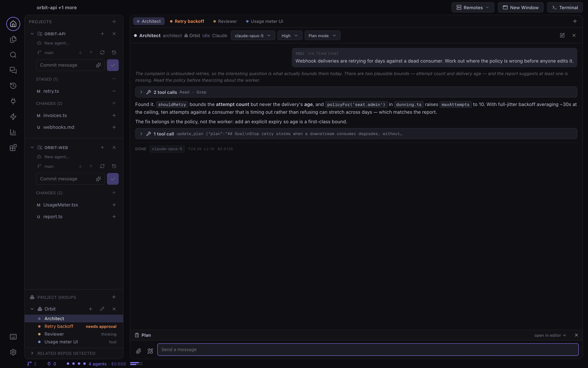Push ORBIT-API main branch up arrow
Image resolution: width=588 pixels, height=368 pixels.
(91, 53)
